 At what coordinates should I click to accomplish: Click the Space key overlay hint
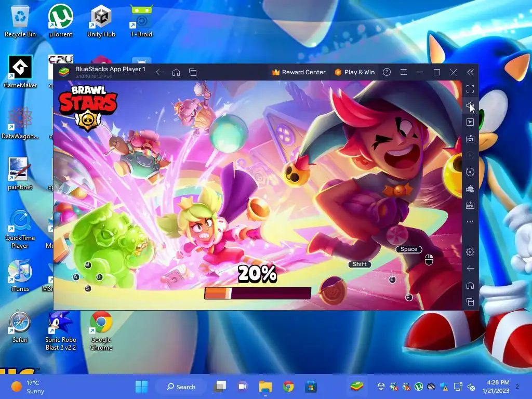tap(408, 249)
